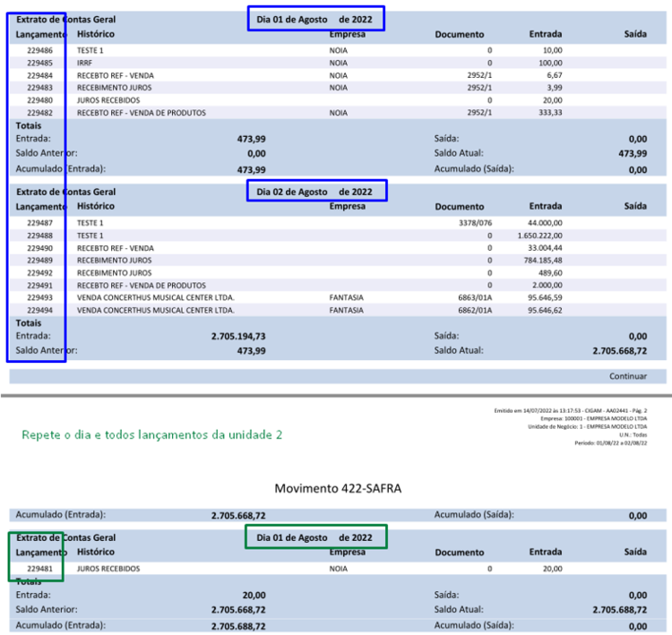Click the Documento column header in second table

pos(460,207)
